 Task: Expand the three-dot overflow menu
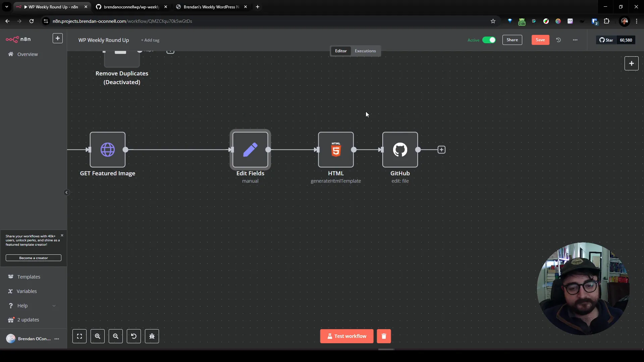(575, 40)
